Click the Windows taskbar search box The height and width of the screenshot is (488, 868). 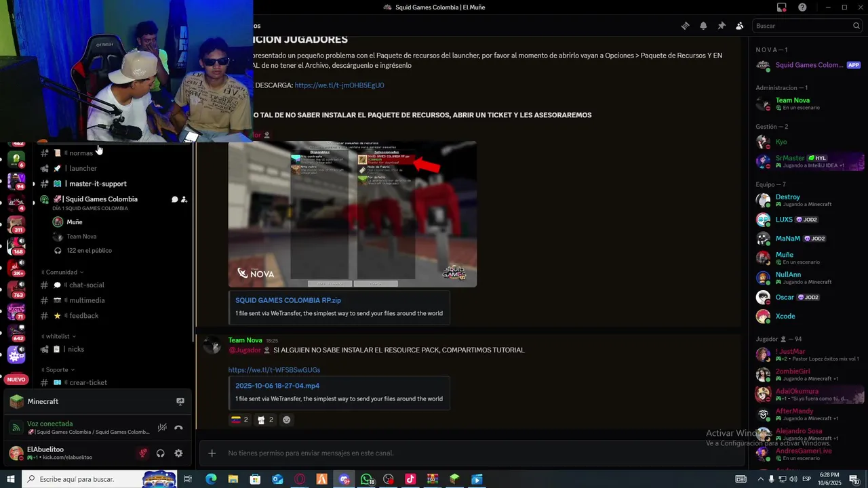100,479
